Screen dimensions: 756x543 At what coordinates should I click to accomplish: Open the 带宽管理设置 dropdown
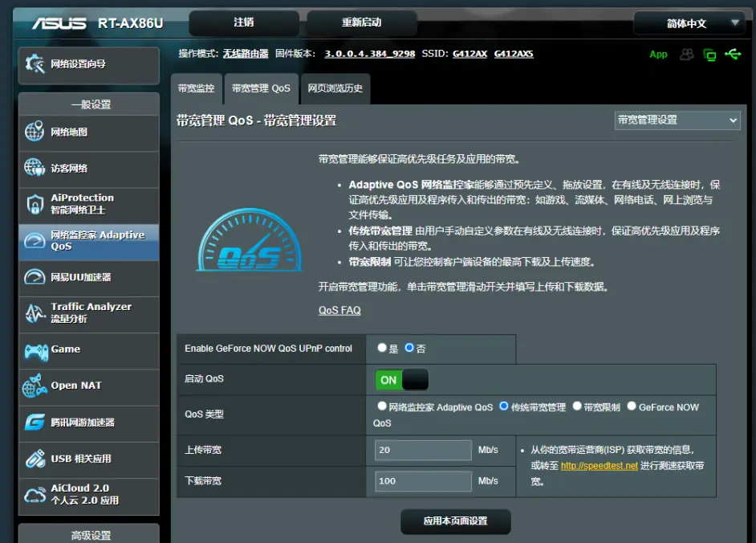coord(677,120)
